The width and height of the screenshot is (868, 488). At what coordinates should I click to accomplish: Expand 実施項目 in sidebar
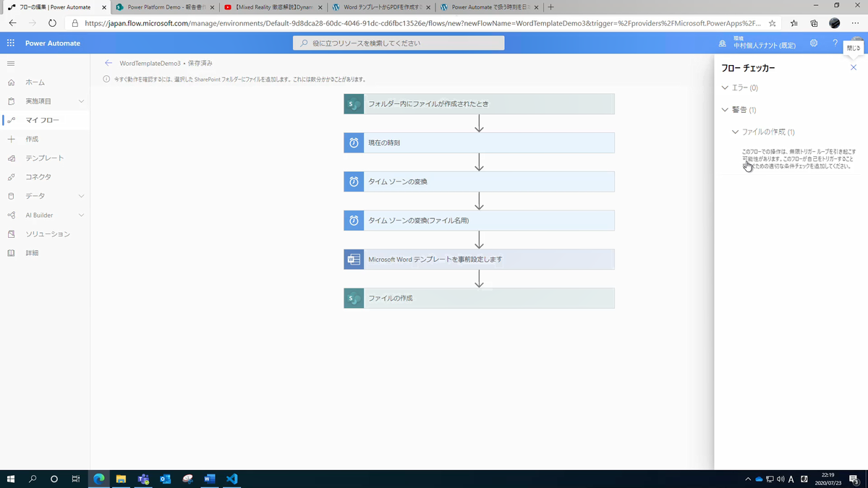(x=81, y=101)
